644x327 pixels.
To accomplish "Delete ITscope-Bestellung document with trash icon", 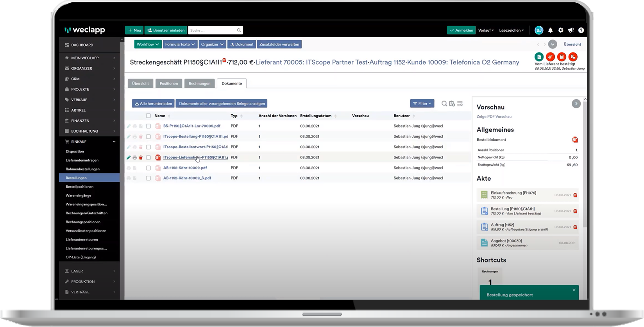I will pos(141,137).
